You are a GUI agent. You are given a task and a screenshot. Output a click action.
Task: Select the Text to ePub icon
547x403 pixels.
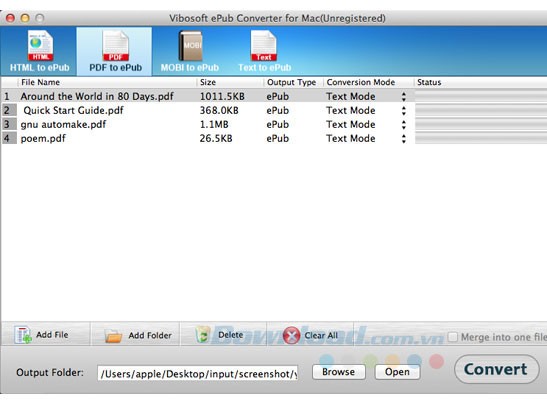(x=264, y=46)
